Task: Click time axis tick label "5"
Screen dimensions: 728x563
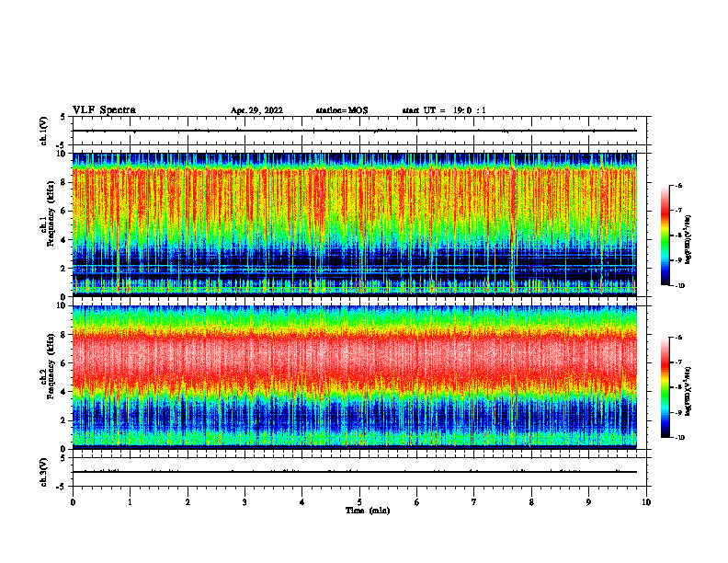Action: click(359, 502)
